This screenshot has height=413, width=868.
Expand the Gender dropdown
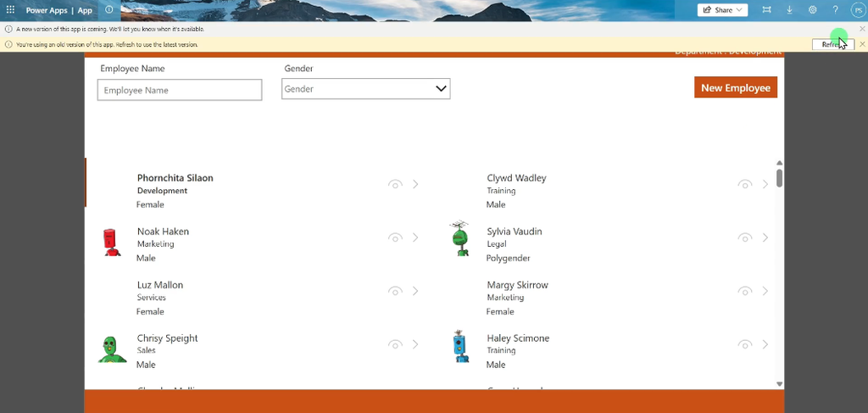[x=365, y=88]
